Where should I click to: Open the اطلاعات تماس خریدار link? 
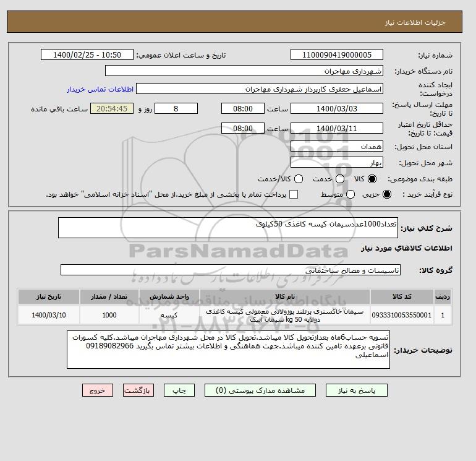[100, 89]
